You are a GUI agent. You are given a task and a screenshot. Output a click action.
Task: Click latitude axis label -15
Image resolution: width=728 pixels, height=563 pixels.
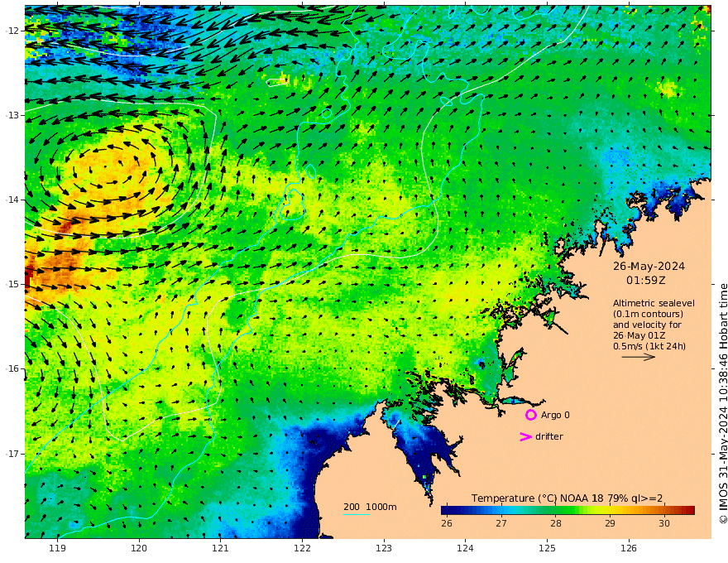pyautogui.click(x=12, y=284)
